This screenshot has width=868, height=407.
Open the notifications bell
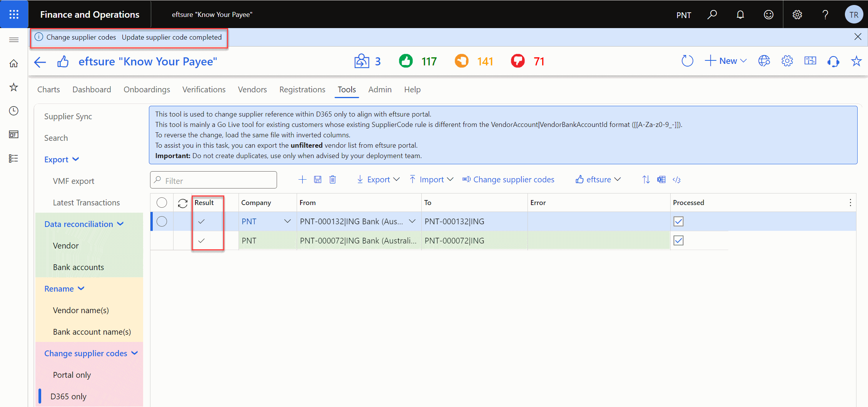click(740, 15)
